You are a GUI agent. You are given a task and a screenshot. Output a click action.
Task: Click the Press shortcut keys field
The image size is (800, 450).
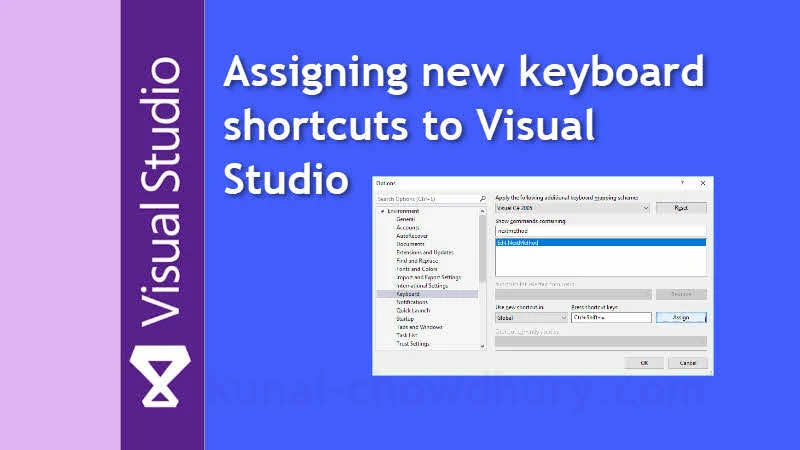[611, 317]
